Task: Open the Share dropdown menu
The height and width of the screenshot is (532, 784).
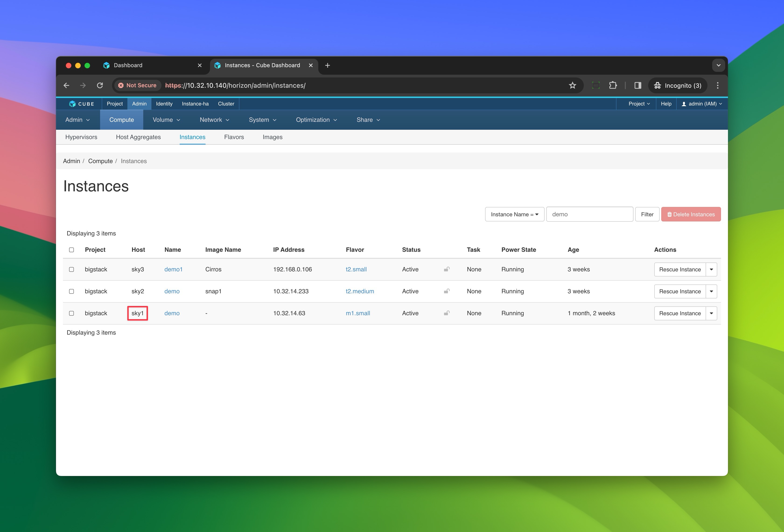Action: [368, 120]
